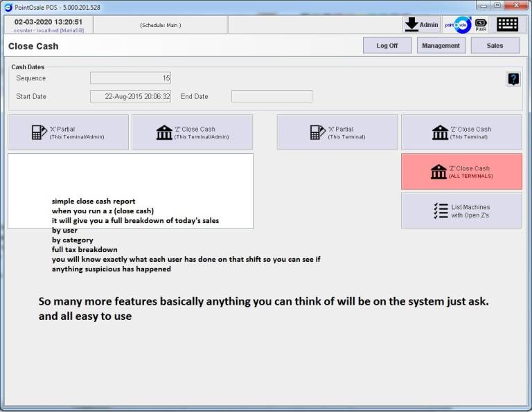This screenshot has height=412, width=532.
Task: Click the Schedule: Main status box
Action: pyautogui.click(x=160, y=25)
